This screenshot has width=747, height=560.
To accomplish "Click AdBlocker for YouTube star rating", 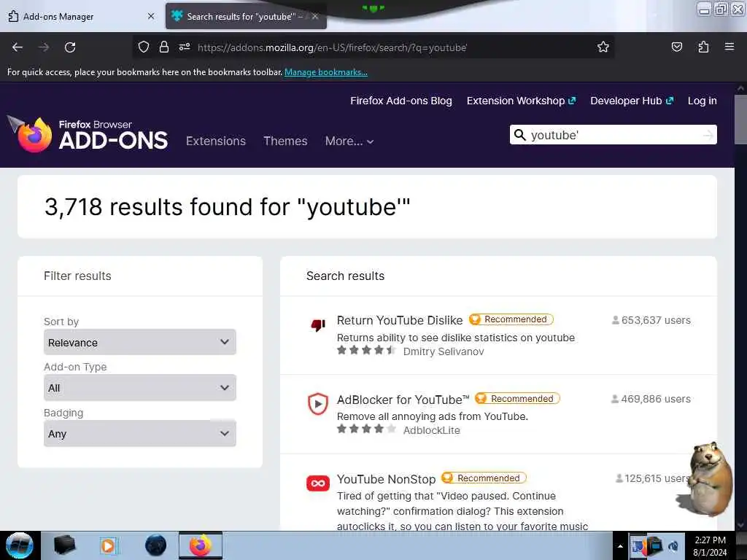I will click(366, 429).
